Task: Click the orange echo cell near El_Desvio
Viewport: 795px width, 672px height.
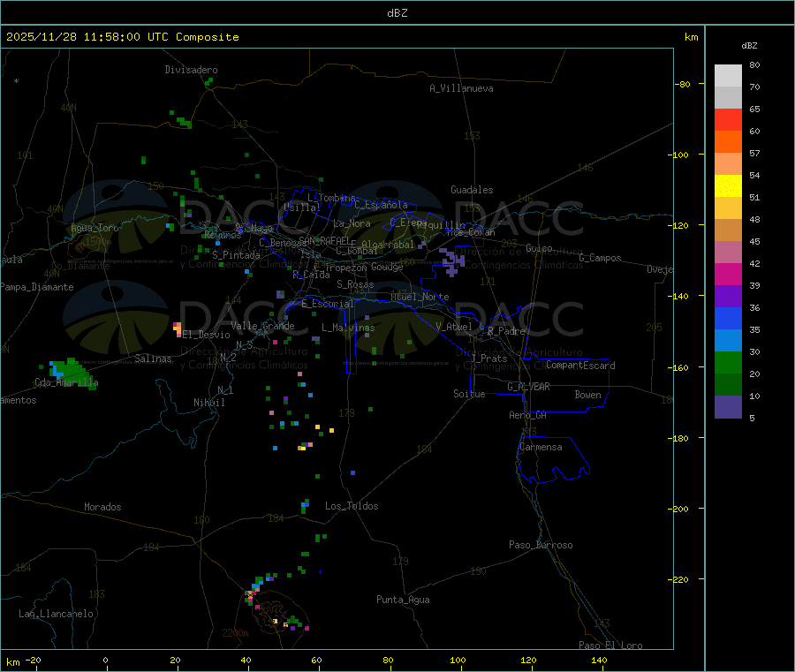Action: (x=178, y=329)
